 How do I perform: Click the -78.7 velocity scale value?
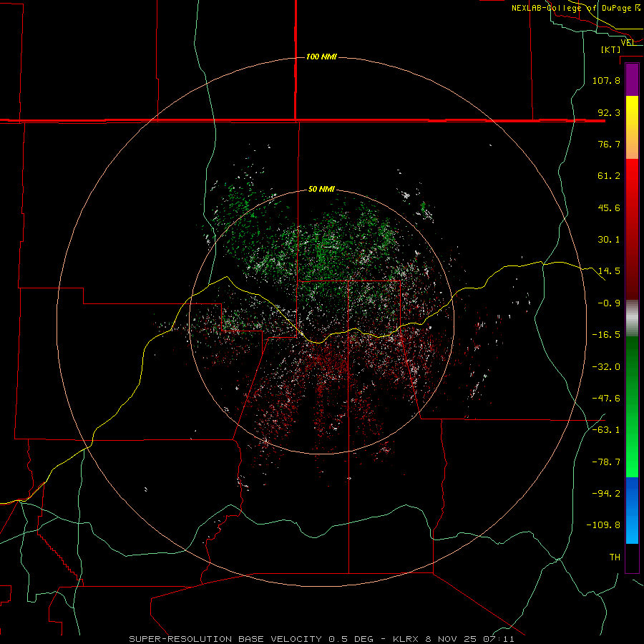pyautogui.click(x=606, y=462)
